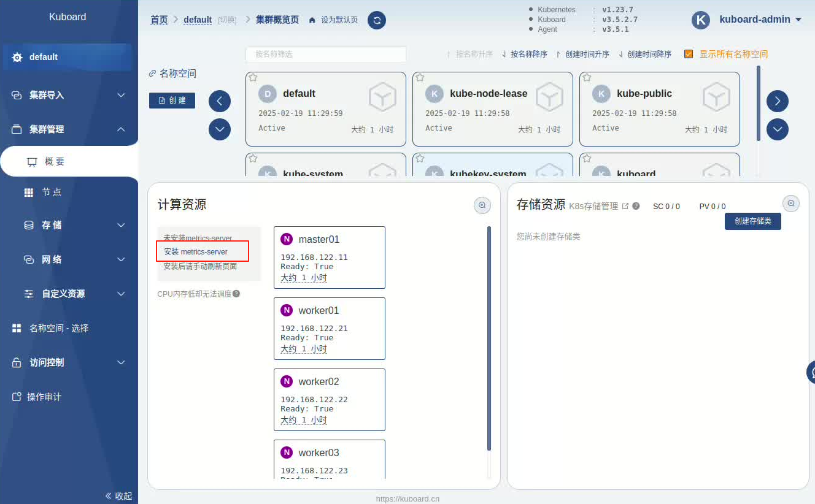The image size is (815, 504).
Task: Sort namespaces with 按名称降序
Action: 524,54
